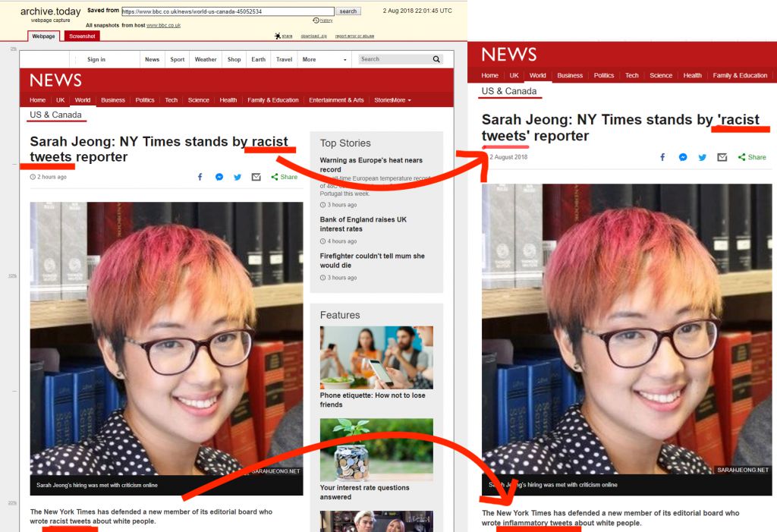Share right article via Twitter icon

[702, 157]
